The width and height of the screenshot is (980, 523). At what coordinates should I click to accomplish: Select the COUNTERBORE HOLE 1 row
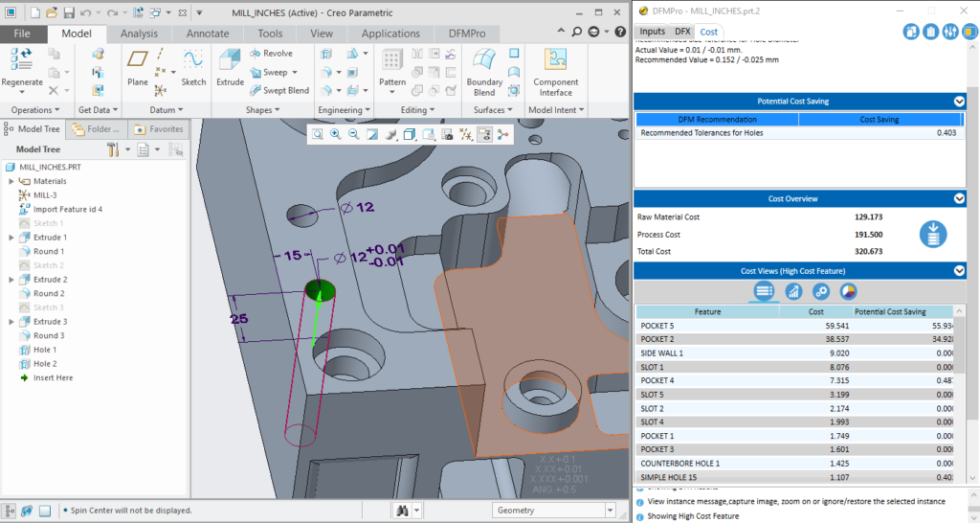click(x=795, y=464)
